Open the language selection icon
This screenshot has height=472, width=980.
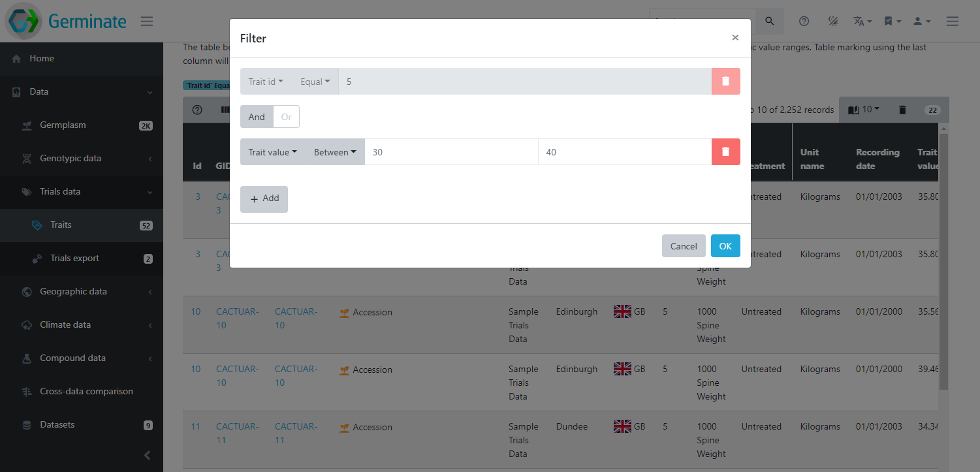pyautogui.click(x=862, y=22)
